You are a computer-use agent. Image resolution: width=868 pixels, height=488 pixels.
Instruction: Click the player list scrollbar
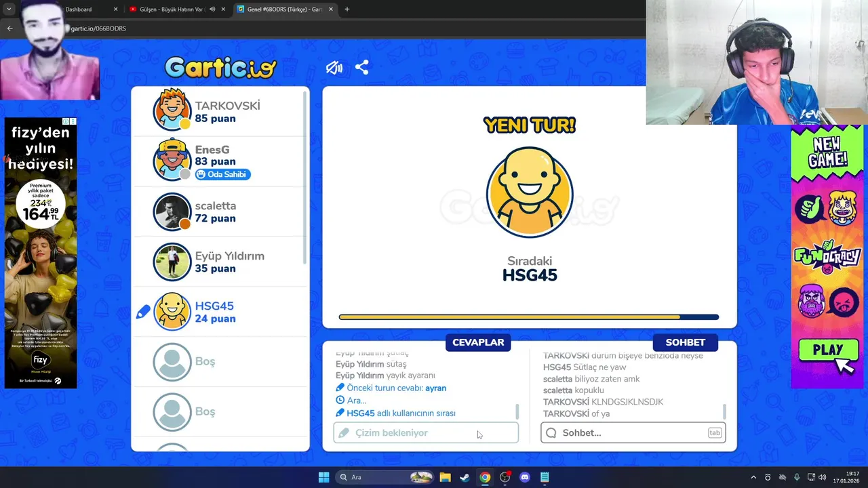tap(306, 178)
